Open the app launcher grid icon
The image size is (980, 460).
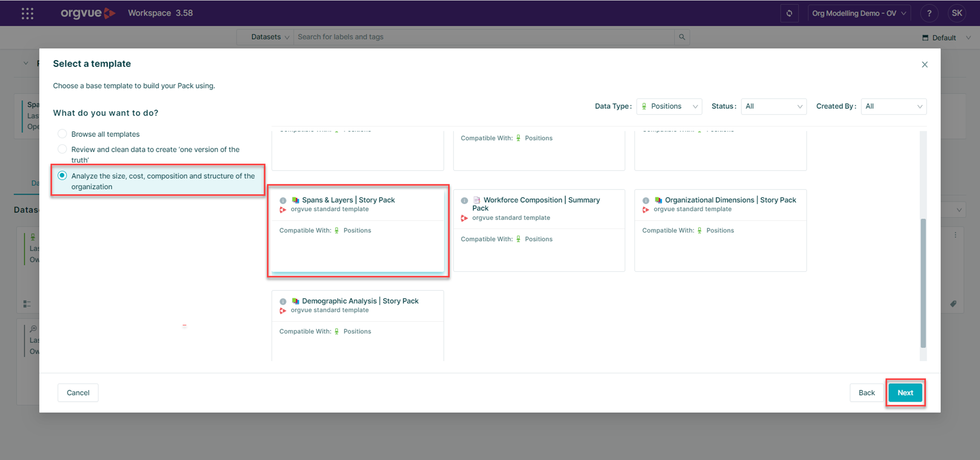point(27,13)
